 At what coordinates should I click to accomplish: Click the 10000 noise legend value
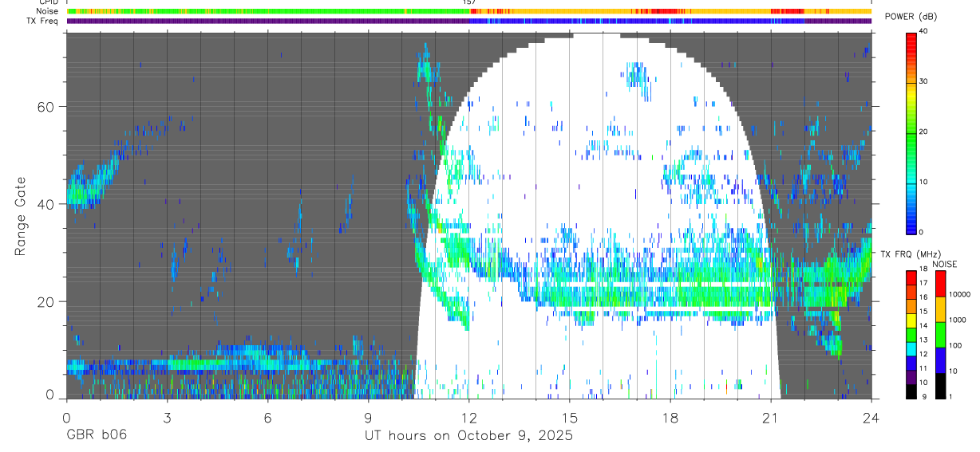960,295
